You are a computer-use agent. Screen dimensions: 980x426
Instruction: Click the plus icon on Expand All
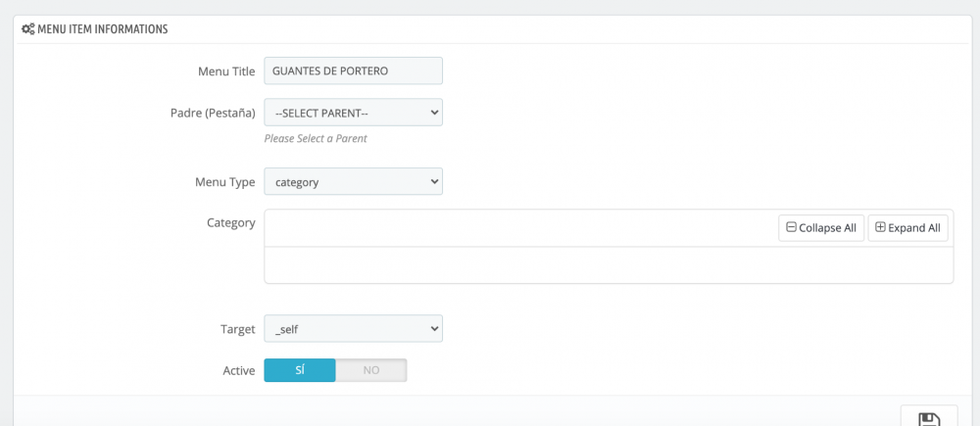(880, 227)
